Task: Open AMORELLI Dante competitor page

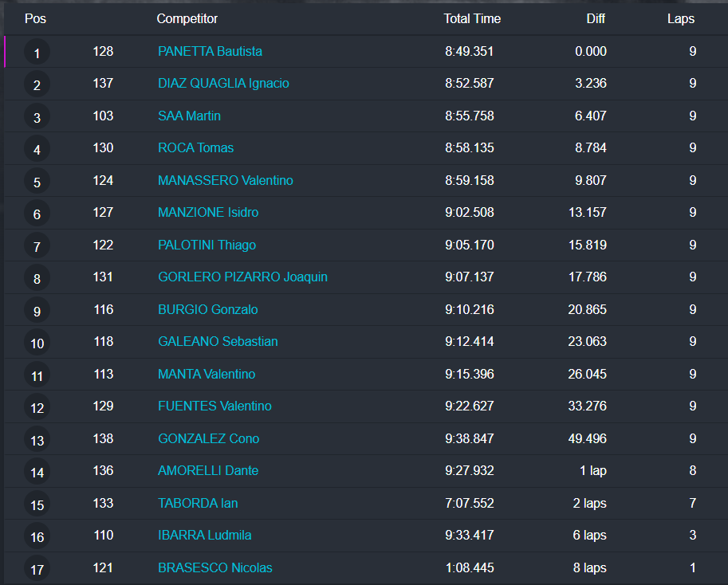Action: pyautogui.click(x=208, y=471)
